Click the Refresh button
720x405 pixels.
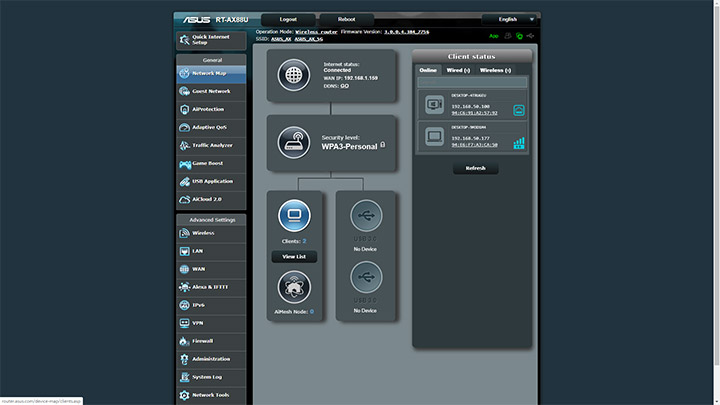pyautogui.click(x=476, y=169)
